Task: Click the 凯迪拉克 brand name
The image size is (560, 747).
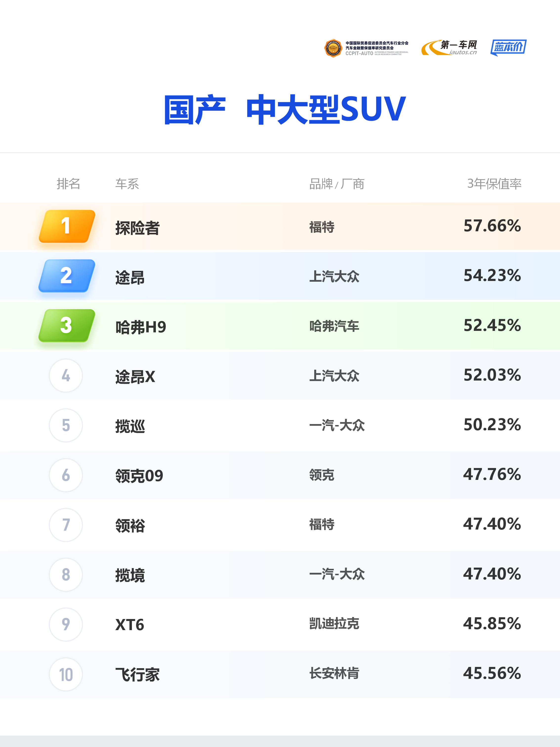Action: coord(334,623)
